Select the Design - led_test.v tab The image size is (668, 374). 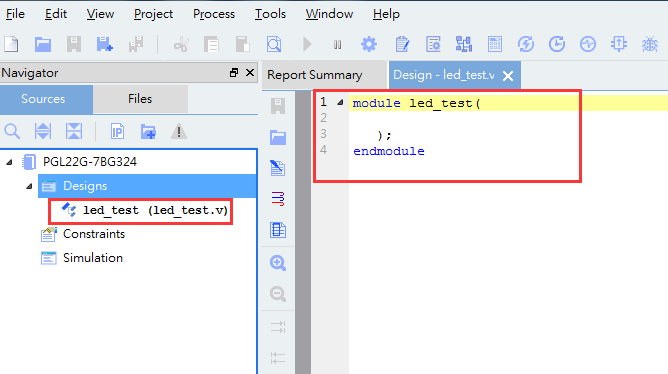pyautogui.click(x=443, y=75)
